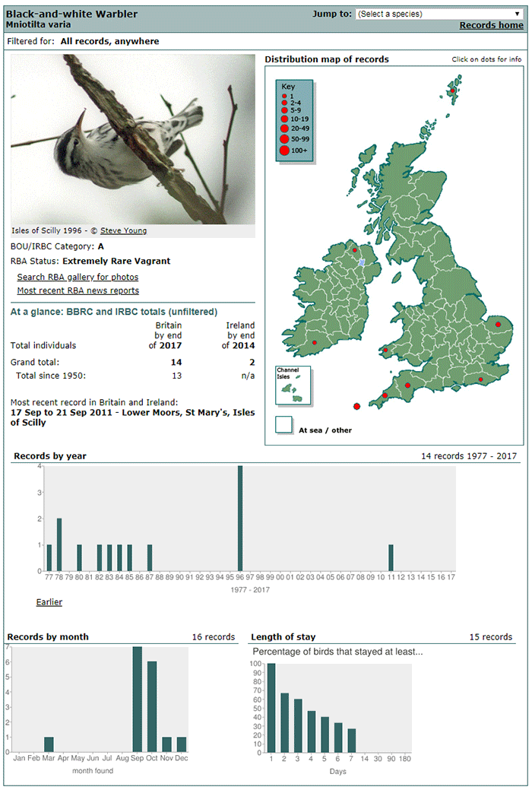Click the 1980 bar in Records by year
532x790 pixels.
[x=79, y=558]
